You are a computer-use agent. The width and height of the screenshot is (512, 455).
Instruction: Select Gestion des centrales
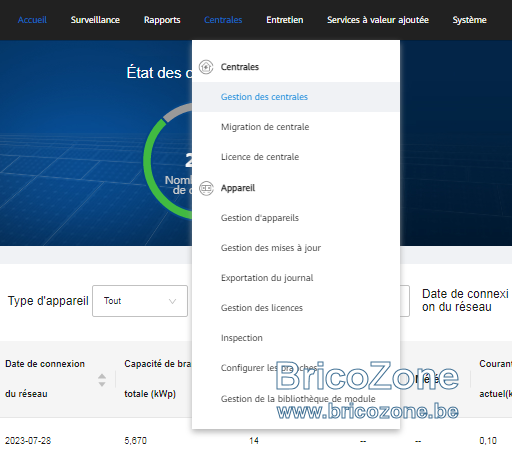[x=296, y=97]
